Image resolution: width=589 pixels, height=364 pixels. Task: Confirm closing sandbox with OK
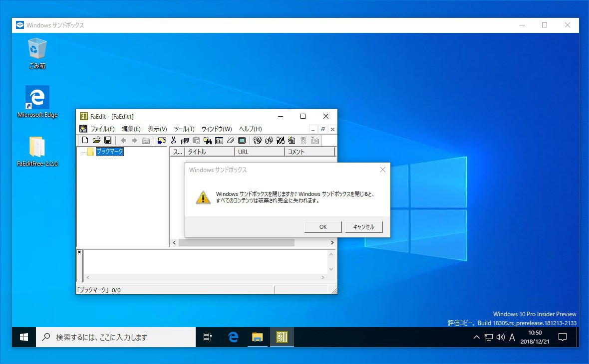(x=323, y=227)
